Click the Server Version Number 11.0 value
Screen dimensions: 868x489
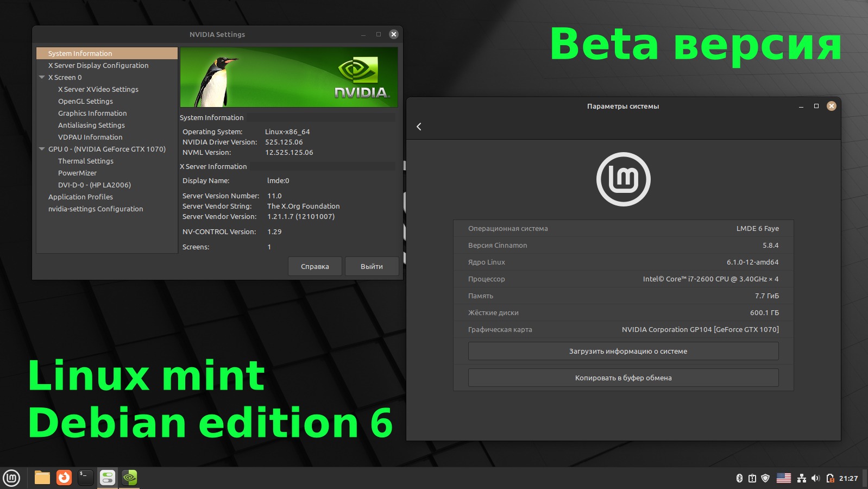[274, 196]
